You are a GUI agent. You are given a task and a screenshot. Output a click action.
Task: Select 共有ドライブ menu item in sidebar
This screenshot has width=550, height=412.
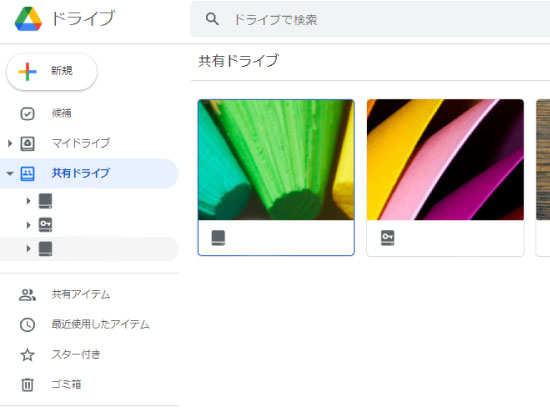click(89, 173)
